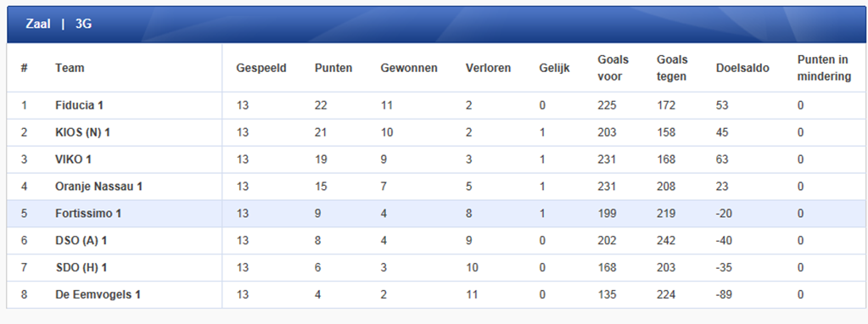The width and height of the screenshot is (868, 324).
Task: Click the Fiducia 1 team name
Action: coord(79,105)
